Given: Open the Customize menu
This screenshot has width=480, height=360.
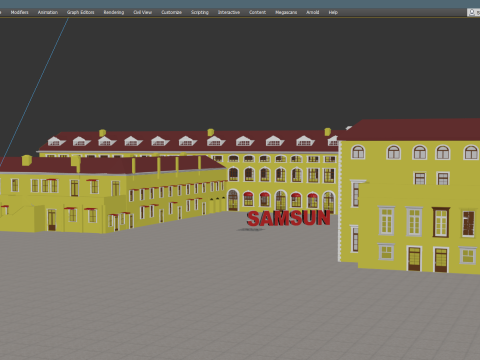Looking at the screenshot, I should (171, 12).
